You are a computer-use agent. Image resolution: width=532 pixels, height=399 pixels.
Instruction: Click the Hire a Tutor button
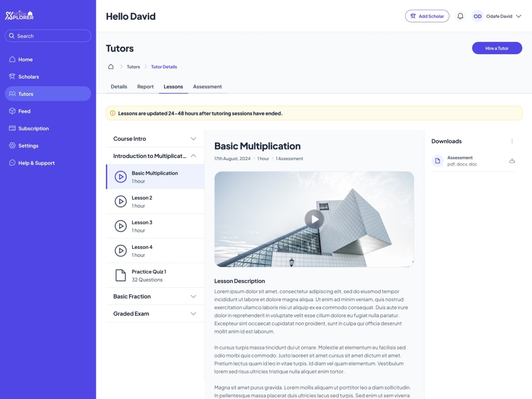(497, 48)
